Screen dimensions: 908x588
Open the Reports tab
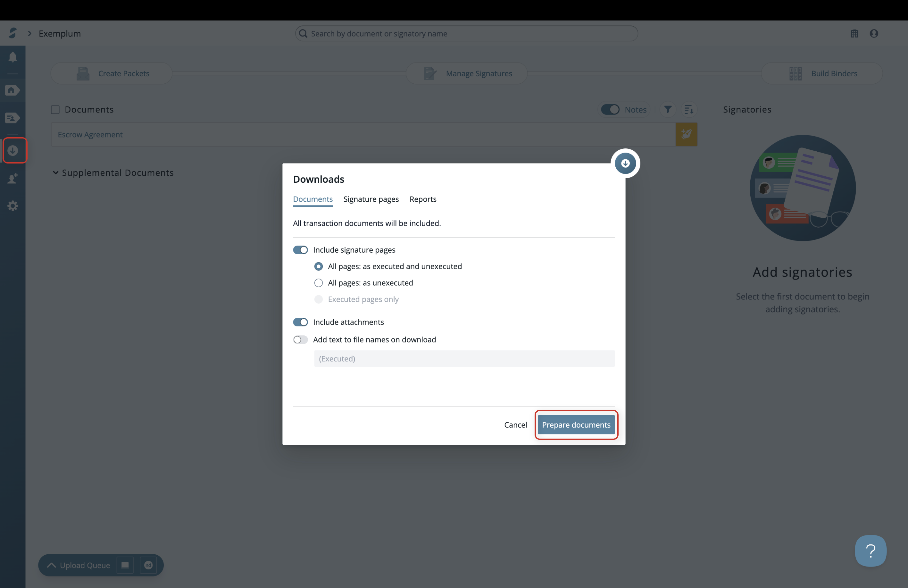[x=423, y=199]
